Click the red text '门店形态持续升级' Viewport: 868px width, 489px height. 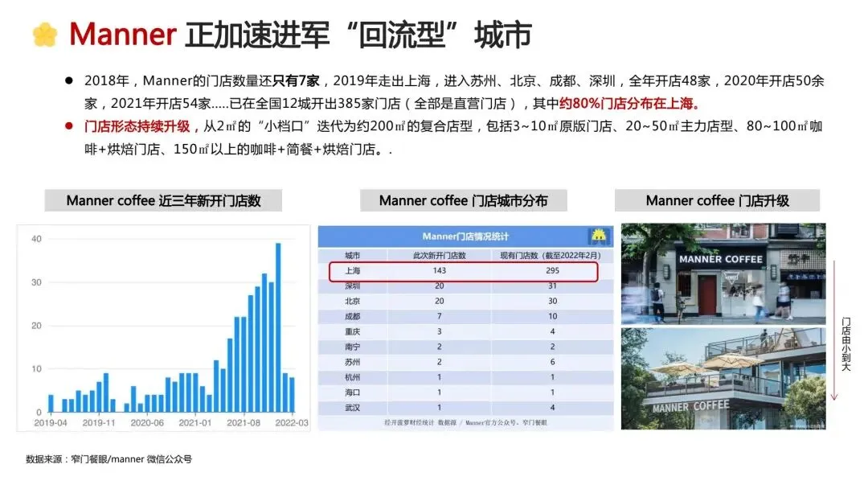[137, 126]
